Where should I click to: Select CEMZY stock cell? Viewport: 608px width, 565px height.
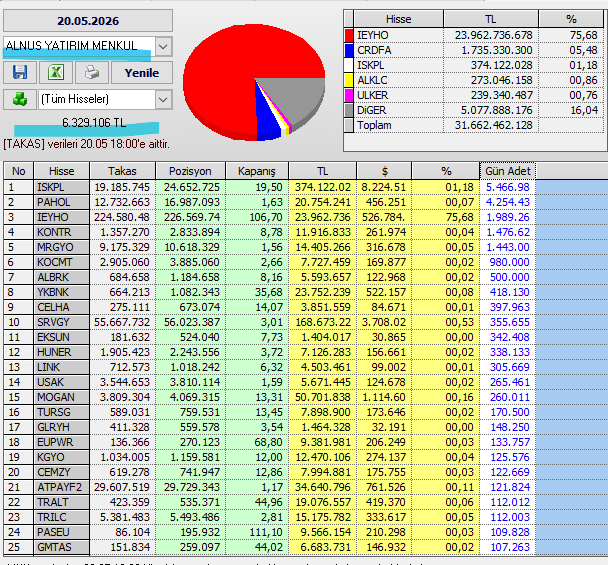click(x=62, y=472)
